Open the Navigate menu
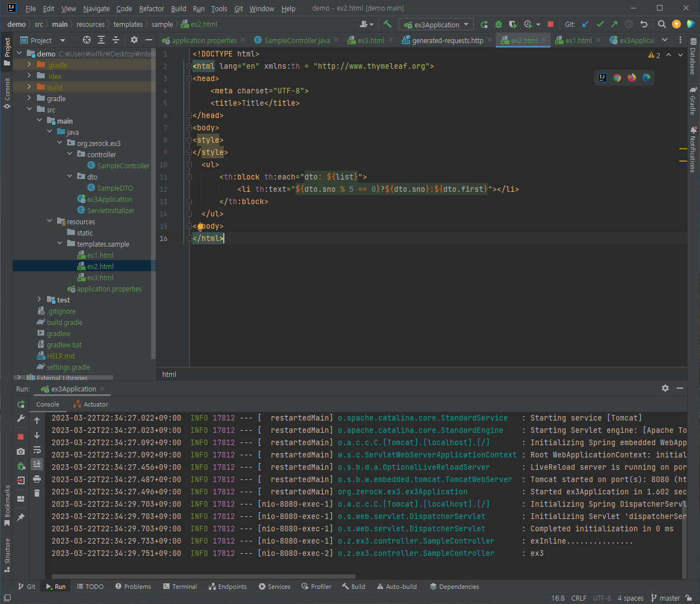The height and width of the screenshot is (604, 700). pyautogui.click(x=96, y=8)
